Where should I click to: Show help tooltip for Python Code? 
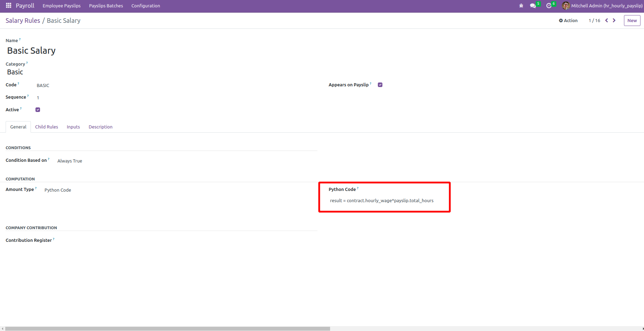pos(358,188)
